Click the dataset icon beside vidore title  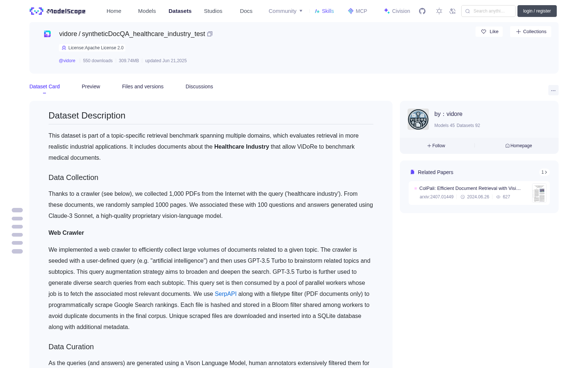coord(47,34)
